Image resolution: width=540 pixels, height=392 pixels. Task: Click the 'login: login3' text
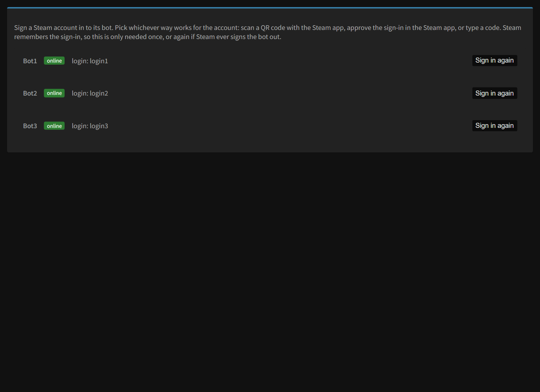tap(90, 126)
